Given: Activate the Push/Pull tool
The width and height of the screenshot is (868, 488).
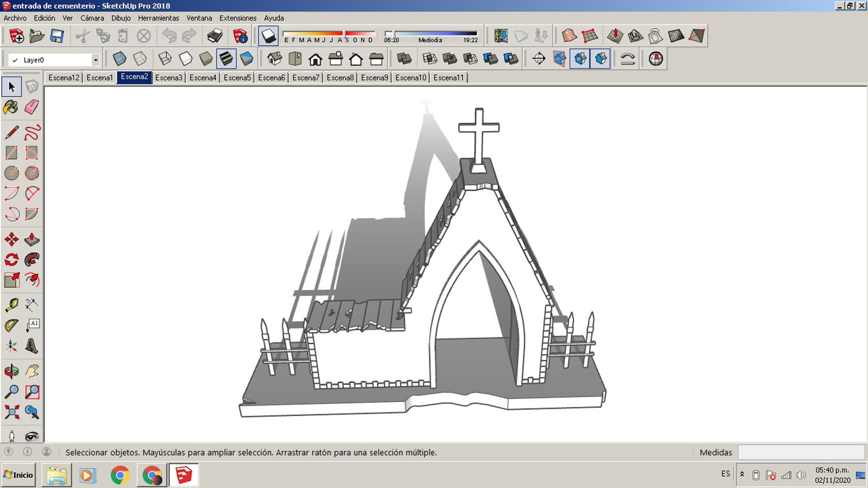Looking at the screenshot, I should pyautogui.click(x=32, y=239).
